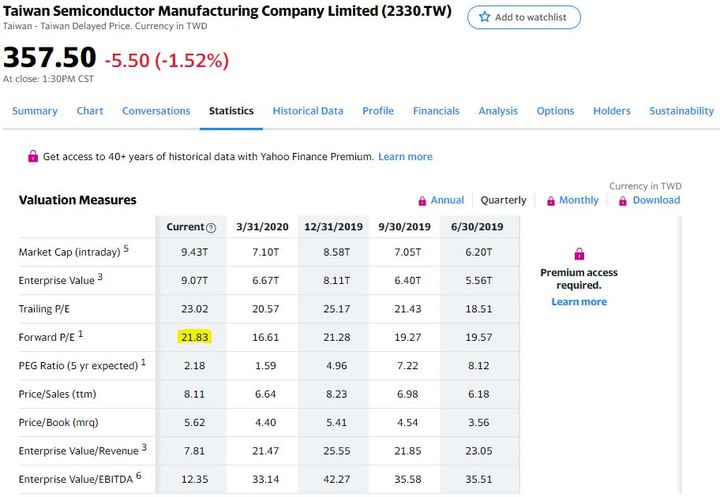720x497 pixels.
Task: Click the current Price/Book value 5.62
Action: click(x=195, y=423)
